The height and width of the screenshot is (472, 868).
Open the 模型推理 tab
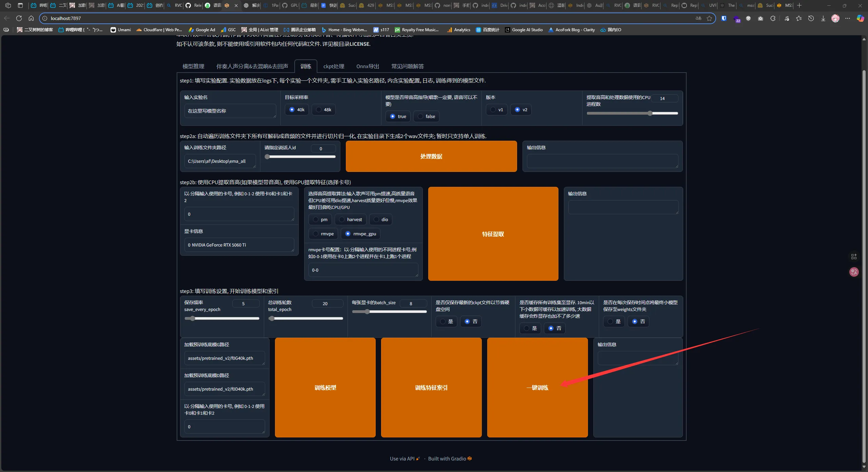193,66
